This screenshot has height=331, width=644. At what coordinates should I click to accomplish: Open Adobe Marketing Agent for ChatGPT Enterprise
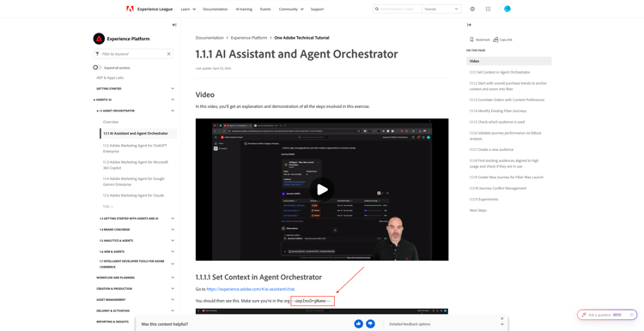click(135, 148)
